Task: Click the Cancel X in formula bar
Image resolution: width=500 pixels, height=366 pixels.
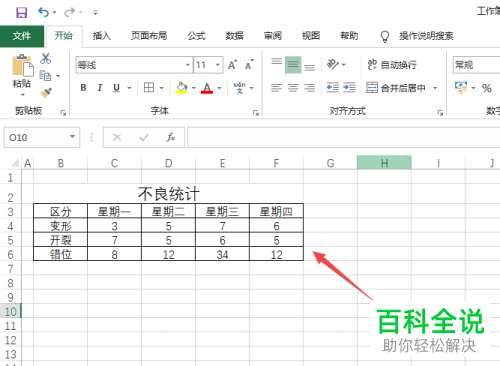Action: pyautogui.click(x=117, y=137)
